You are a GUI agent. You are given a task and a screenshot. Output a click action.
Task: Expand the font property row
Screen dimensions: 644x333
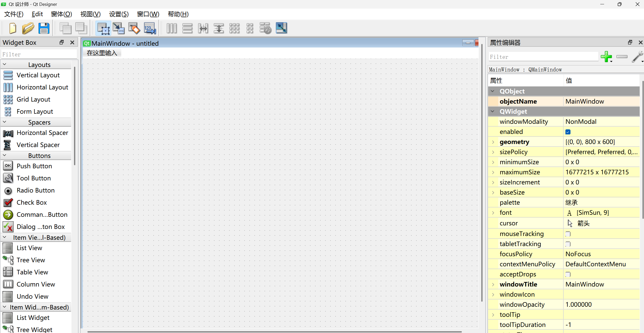click(493, 213)
